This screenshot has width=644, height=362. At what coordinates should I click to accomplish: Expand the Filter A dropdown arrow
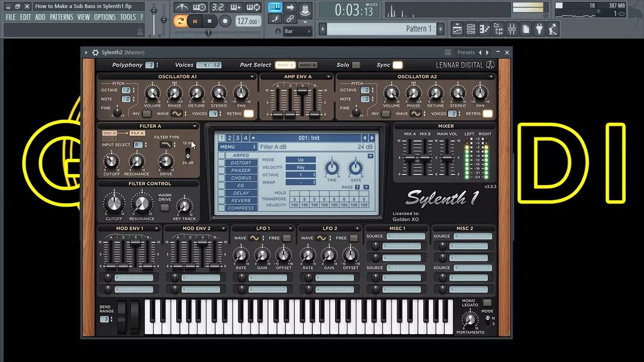(x=195, y=126)
